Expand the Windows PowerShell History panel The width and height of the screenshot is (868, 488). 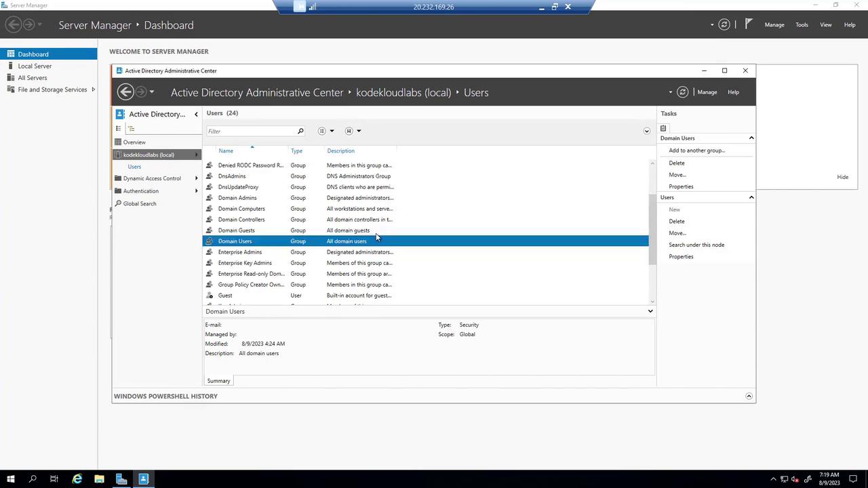coord(749,396)
